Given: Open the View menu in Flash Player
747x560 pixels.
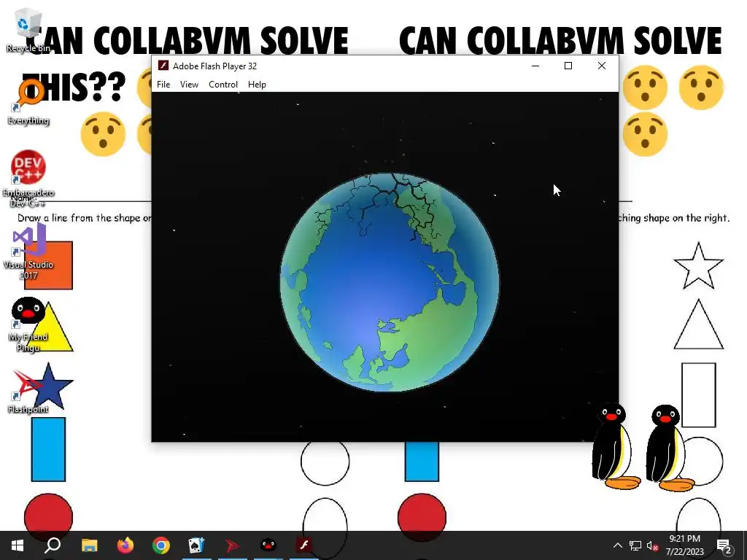Looking at the screenshot, I should [x=189, y=85].
